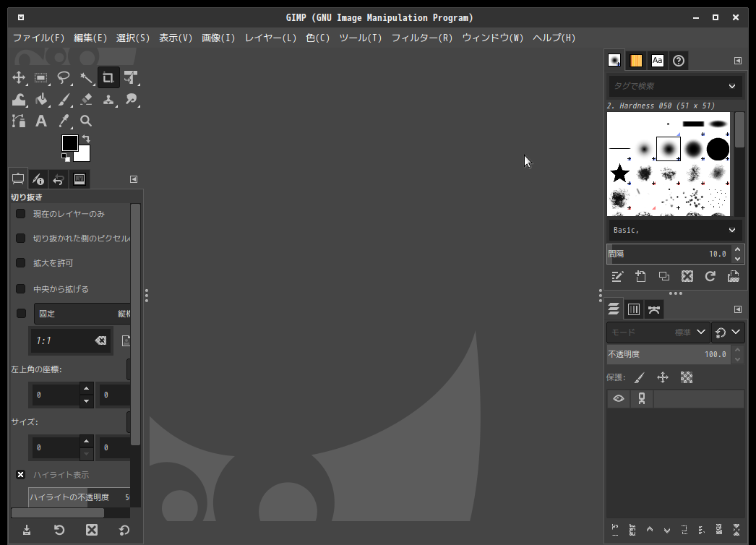Select the Free Select lasso tool
This screenshot has width=756, height=545.
[64, 77]
